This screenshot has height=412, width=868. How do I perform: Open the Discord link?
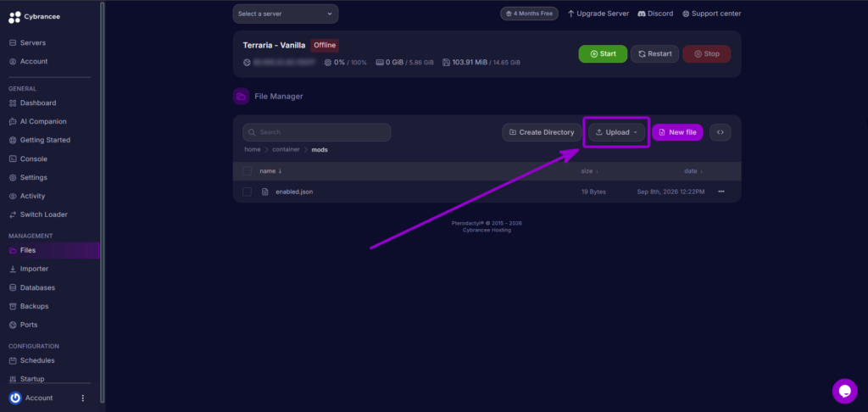click(x=655, y=14)
